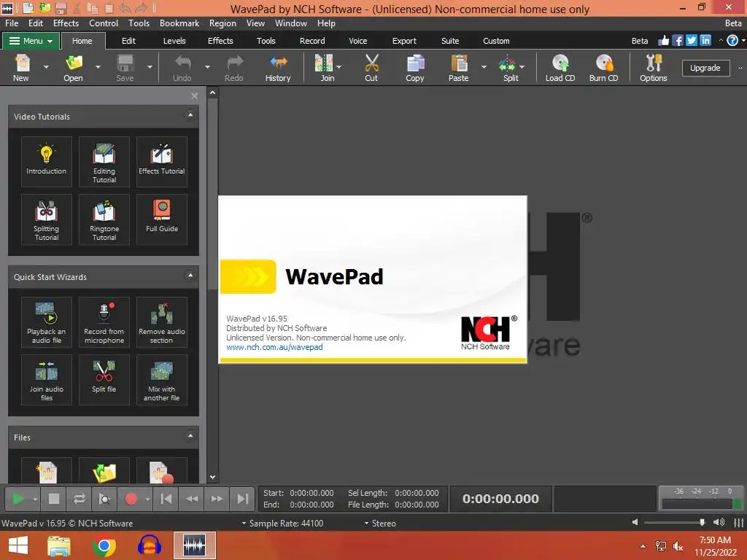Viewport: 747px width, 560px height.
Task: Open the Options tools icon
Action: tap(653, 68)
